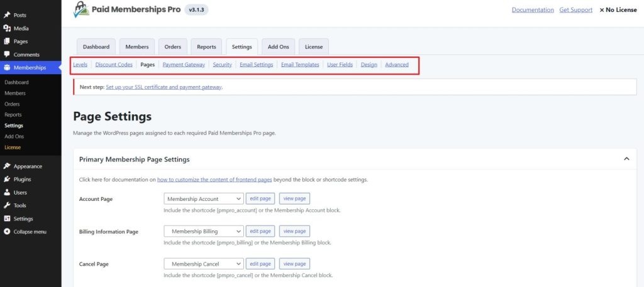Open the Discount Codes sub-tab
The width and height of the screenshot is (644, 287).
(114, 65)
